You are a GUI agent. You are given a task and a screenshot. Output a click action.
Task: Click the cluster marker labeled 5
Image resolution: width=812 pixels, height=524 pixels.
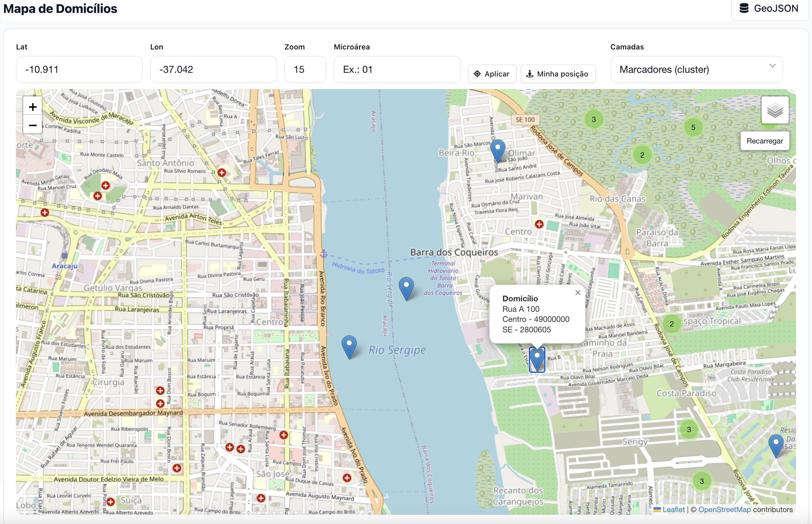point(693,127)
